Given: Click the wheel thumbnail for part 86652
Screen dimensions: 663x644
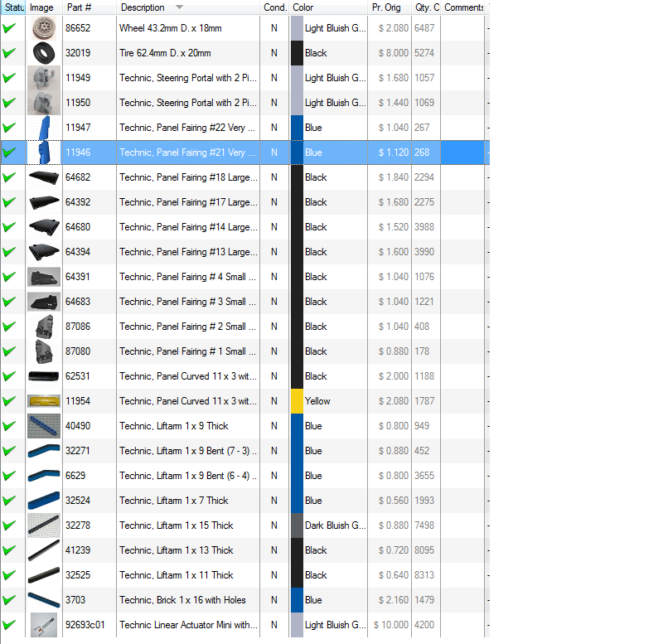Looking at the screenshot, I should [44, 28].
